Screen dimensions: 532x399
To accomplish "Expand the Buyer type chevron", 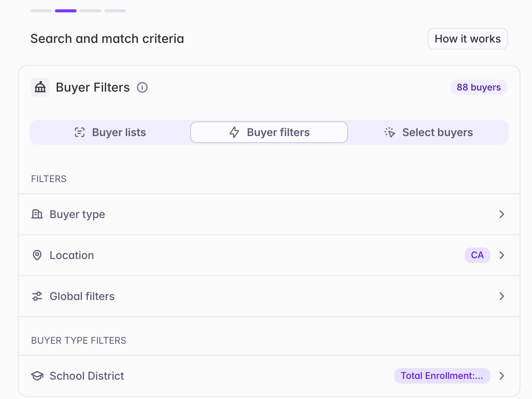I will coord(502,214).
